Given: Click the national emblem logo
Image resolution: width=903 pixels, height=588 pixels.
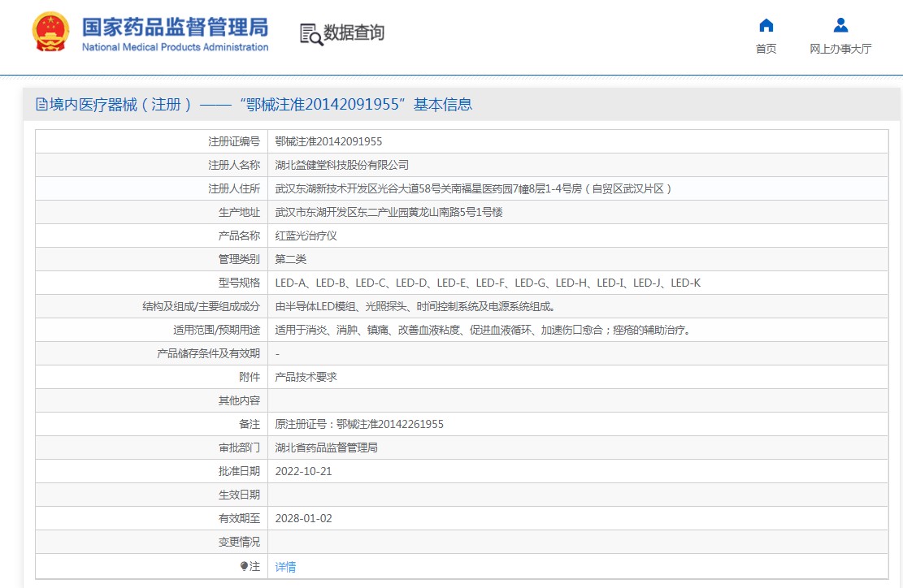Looking at the screenshot, I should (50, 32).
